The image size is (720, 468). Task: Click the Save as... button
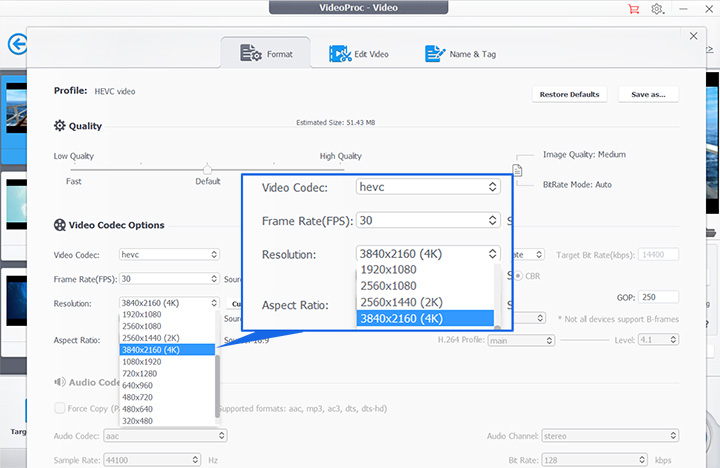pyautogui.click(x=648, y=94)
